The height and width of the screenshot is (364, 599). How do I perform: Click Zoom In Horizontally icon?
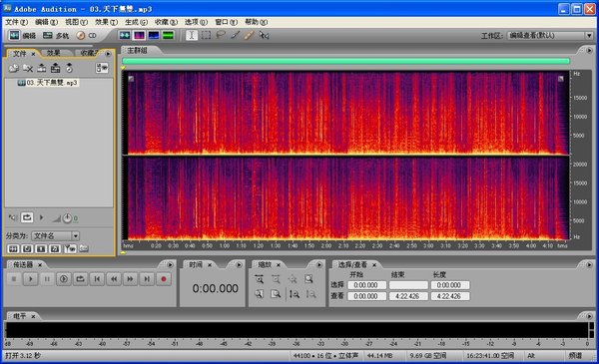259,279
